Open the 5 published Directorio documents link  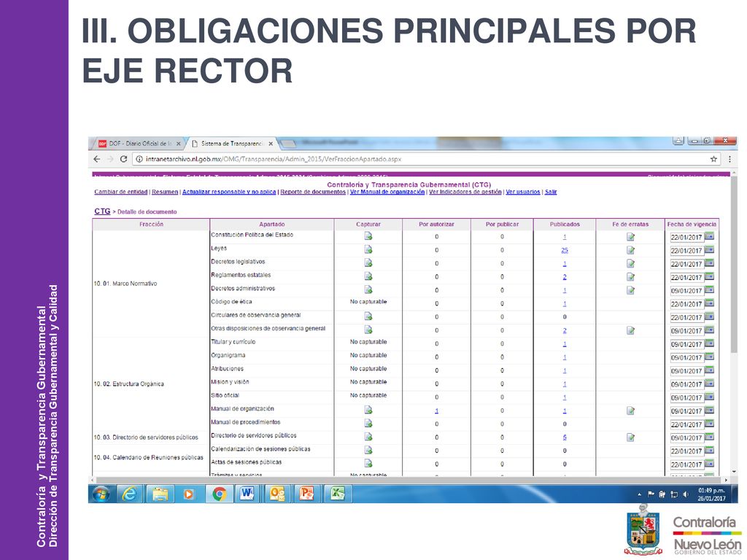(x=565, y=437)
